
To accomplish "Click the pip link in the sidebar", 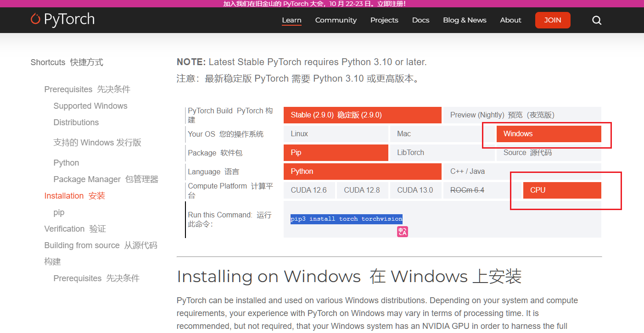I will coord(59,212).
